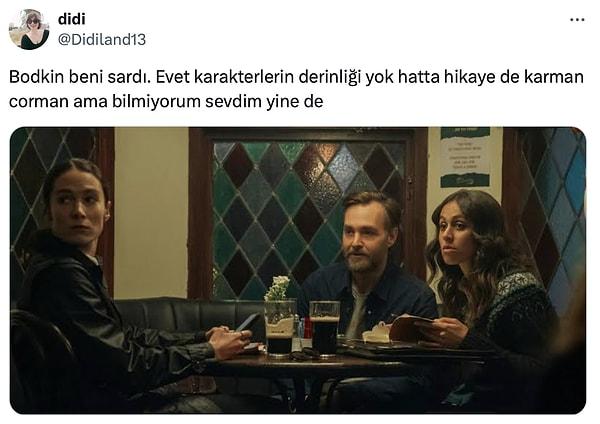This screenshot has width=600, height=424.
Task: Open the attached pub scene photo
Action: [x=298, y=270]
